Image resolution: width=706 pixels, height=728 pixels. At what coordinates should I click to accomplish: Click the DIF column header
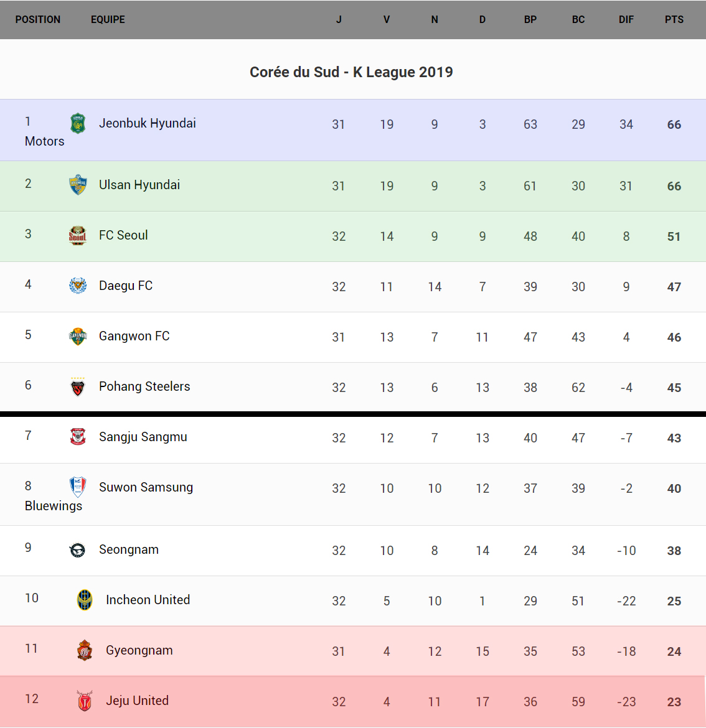[626, 19]
